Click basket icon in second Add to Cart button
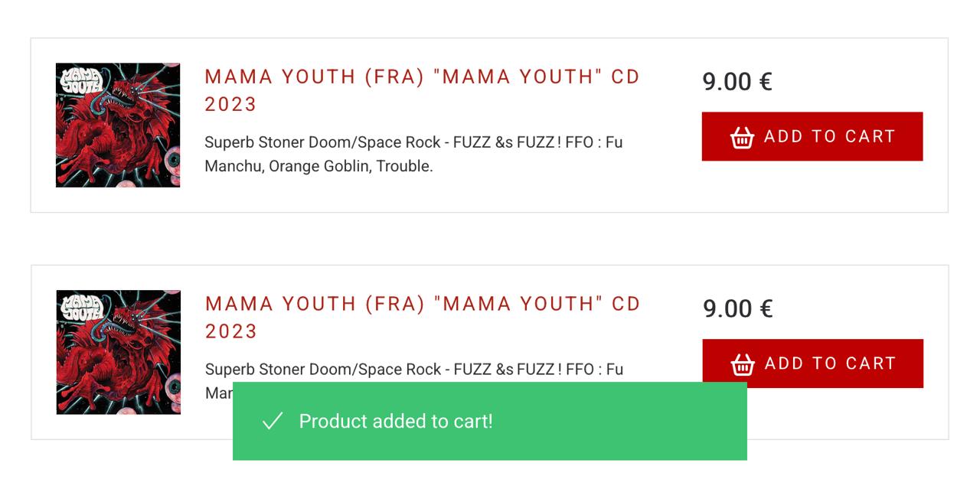 (x=743, y=364)
